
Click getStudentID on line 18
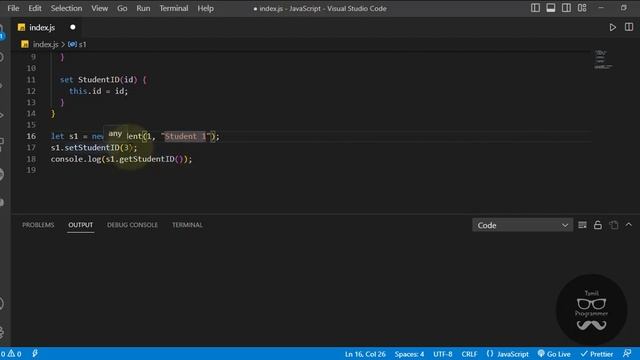click(x=147, y=159)
